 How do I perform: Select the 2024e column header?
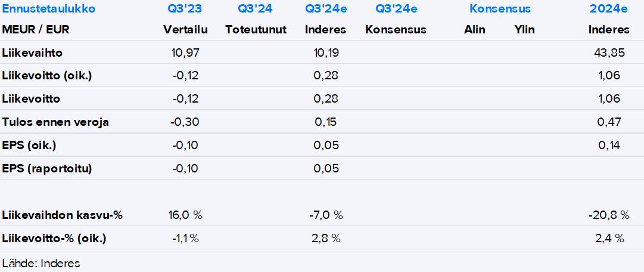click(x=609, y=9)
